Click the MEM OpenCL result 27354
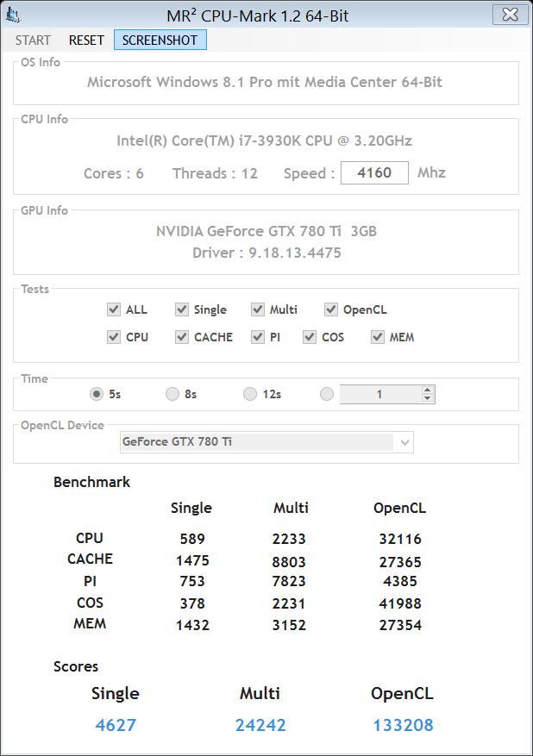The width and height of the screenshot is (533, 756). [x=400, y=625]
